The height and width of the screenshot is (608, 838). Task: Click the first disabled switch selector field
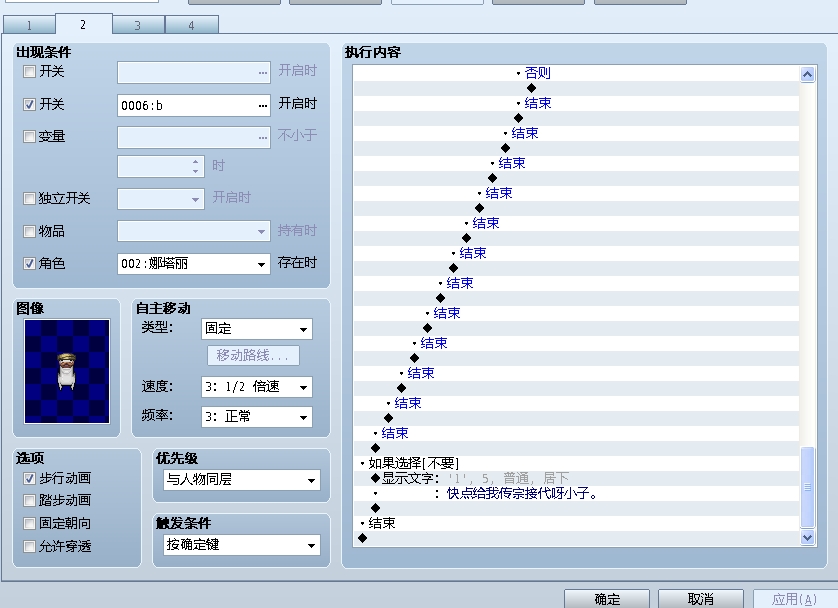tap(193, 73)
